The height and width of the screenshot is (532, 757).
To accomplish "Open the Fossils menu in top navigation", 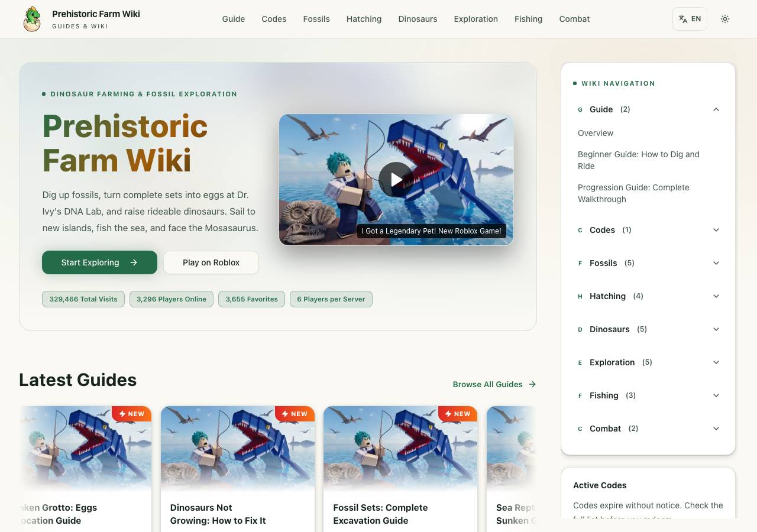I will (x=316, y=19).
